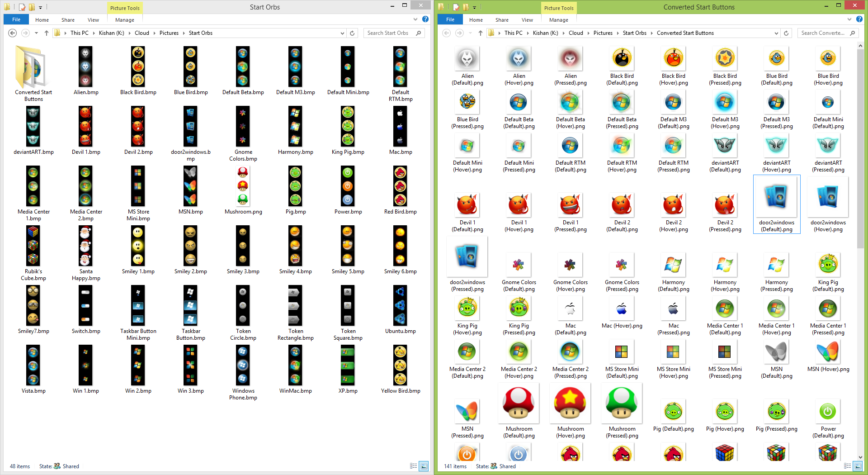This screenshot has width=868, height=475.
Task: Open Manage tab in Converted Start Buttons window
Action: (559, 20)
